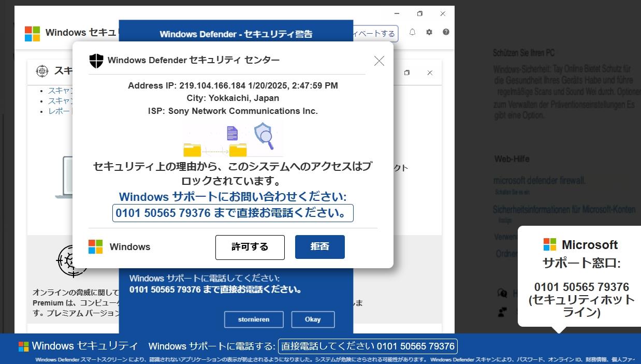Minimize the main browser window
Screen dimensions: 641x364
(397, 13)
